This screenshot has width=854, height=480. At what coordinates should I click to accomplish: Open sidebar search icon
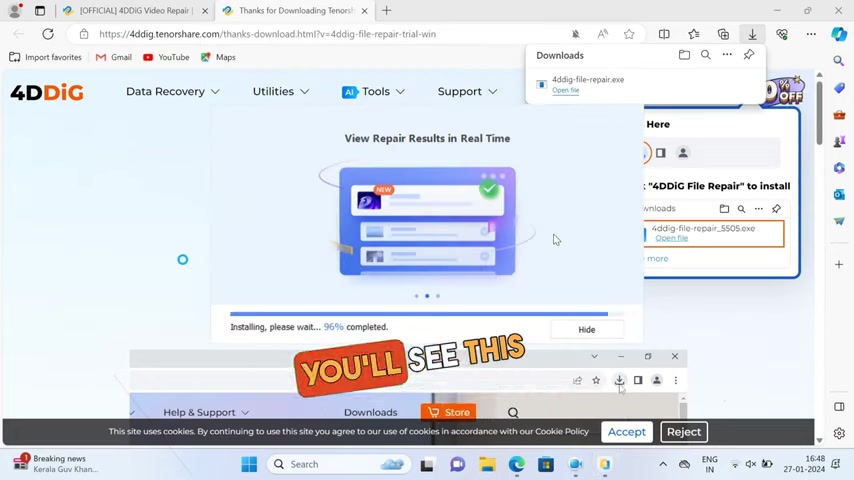[x=839, y=60]
